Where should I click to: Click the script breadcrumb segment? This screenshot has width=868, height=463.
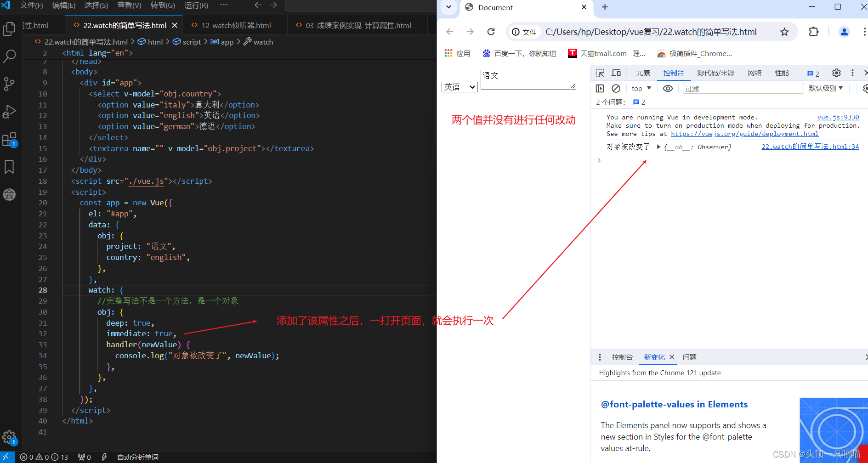(187, 42)
